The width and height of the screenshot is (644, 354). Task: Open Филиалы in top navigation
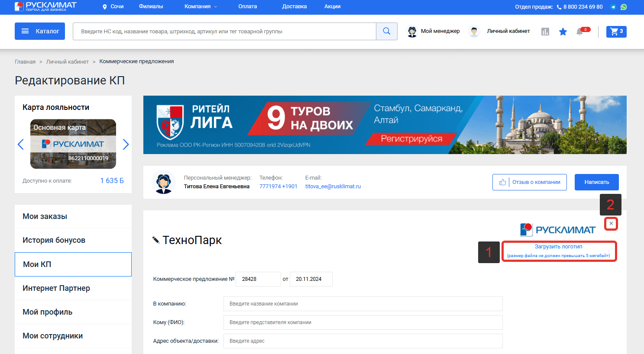click(x=151, y=6)
